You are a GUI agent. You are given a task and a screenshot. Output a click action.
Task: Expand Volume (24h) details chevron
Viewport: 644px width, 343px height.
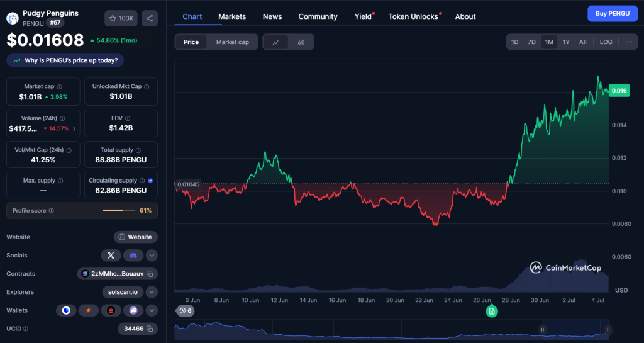point(74,128)
